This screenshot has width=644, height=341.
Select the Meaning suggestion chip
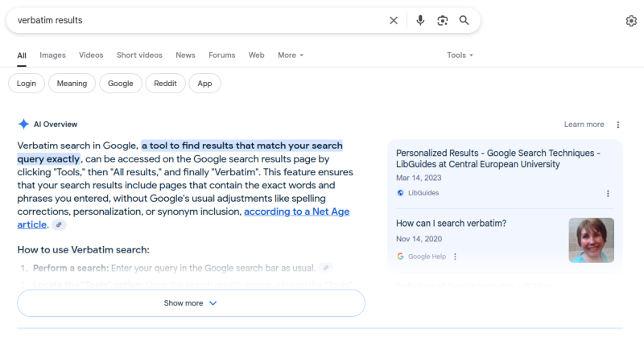click(x=72, y=84)
